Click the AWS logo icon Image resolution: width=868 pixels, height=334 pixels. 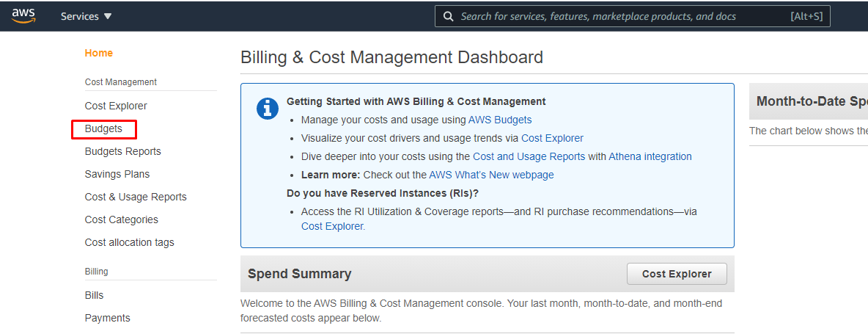point(23,16)
